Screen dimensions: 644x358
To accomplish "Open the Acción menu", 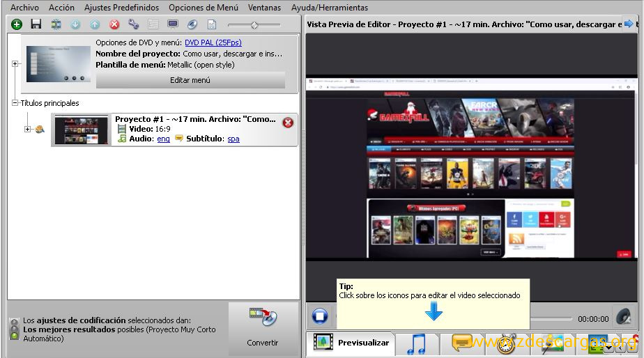I will pyautogui.click(x=61, y=8).
